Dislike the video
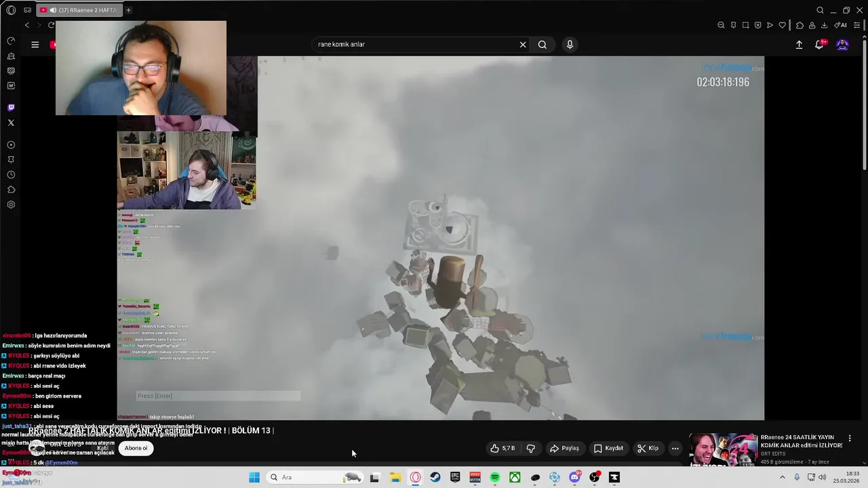This screenshot has height=488, width=868. click(531, 448)
